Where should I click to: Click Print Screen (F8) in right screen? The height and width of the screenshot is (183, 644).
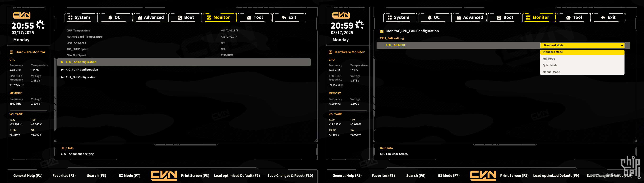[514, 176]
